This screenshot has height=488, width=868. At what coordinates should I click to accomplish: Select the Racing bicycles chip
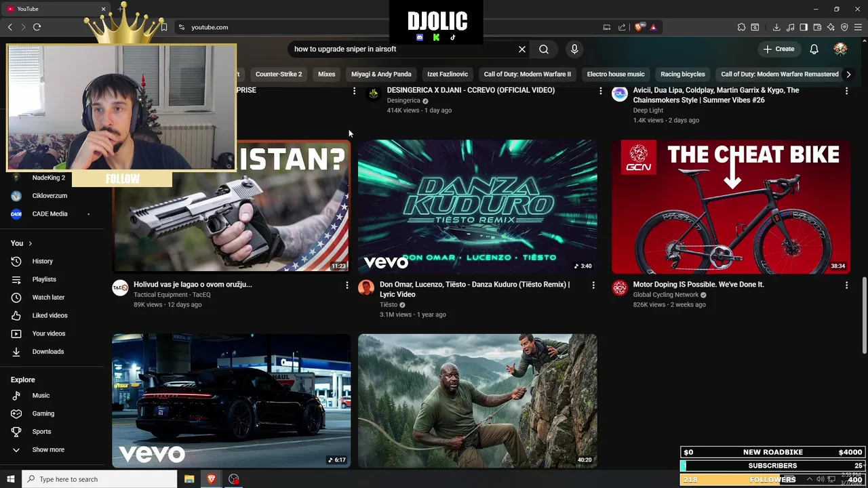coord(683,74)
